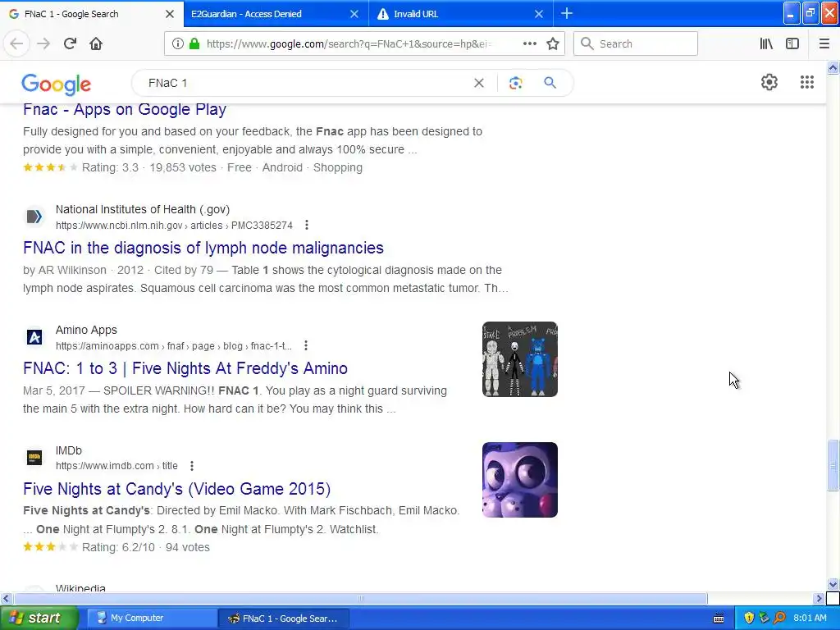
Task: Open FNAC in the diagnosis of lymph node malignancies
Action: pos(203,248)
